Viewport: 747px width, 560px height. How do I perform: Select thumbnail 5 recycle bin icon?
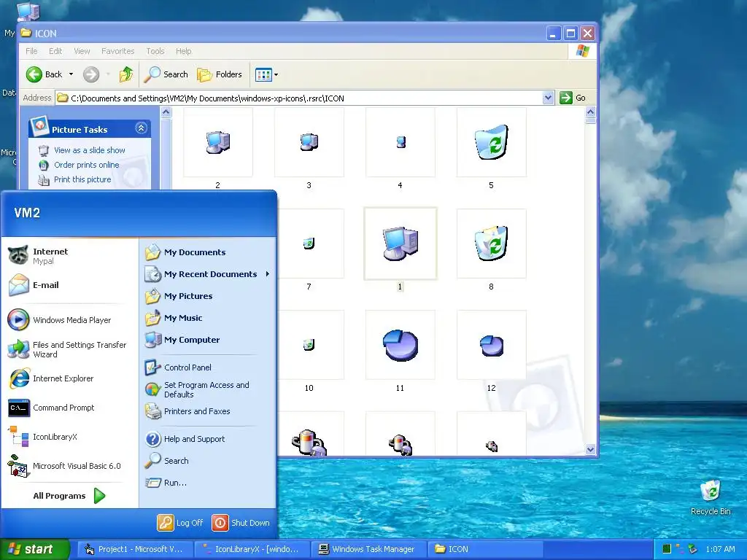click(491, 142)
